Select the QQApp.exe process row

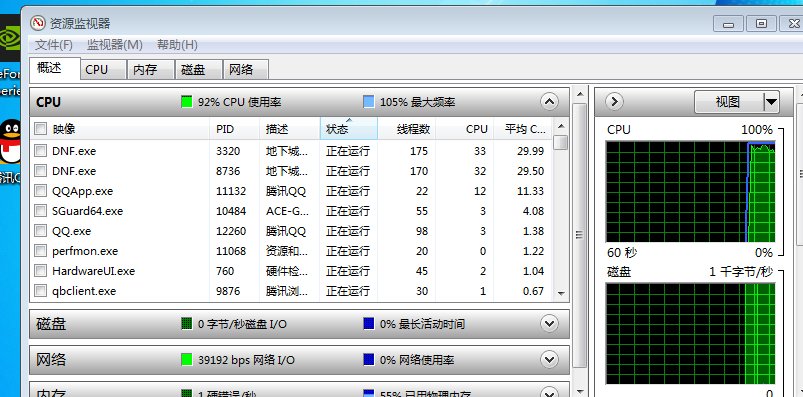[x=292, y=191]
